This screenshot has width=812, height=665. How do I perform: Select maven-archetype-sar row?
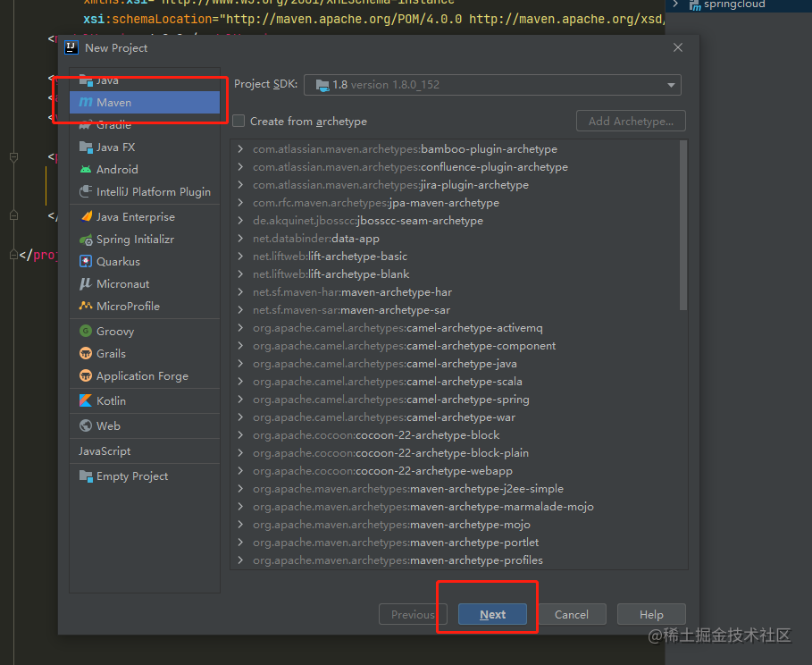pos(455,310)
